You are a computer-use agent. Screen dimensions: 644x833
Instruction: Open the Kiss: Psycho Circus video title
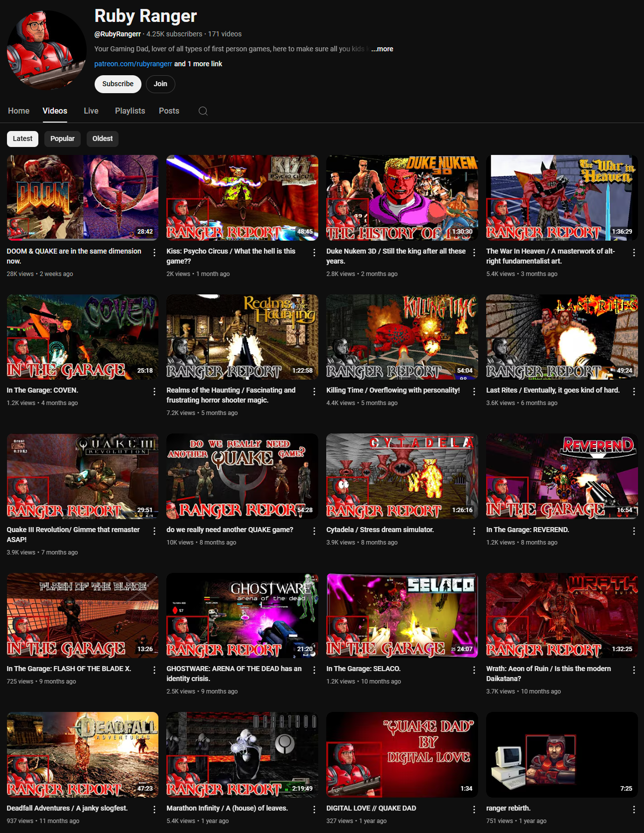(x=231, y=256)
